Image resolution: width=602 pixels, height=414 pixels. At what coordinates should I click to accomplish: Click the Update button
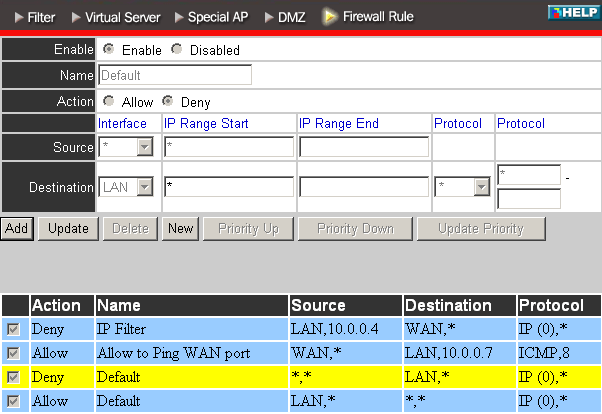tap(68, 229)
